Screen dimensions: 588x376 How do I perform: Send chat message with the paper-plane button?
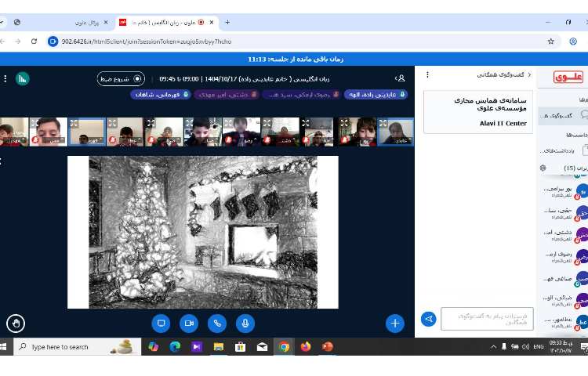tap(429, 319)
